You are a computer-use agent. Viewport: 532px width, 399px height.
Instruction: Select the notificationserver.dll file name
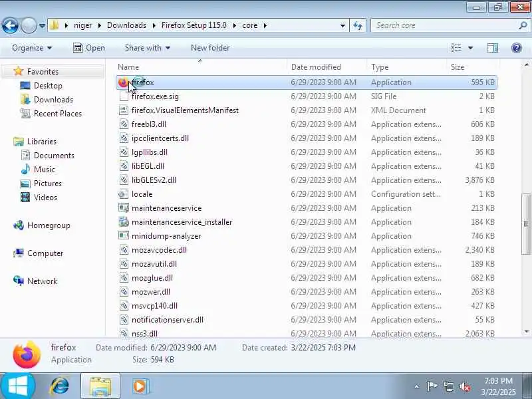coord(168,320)
